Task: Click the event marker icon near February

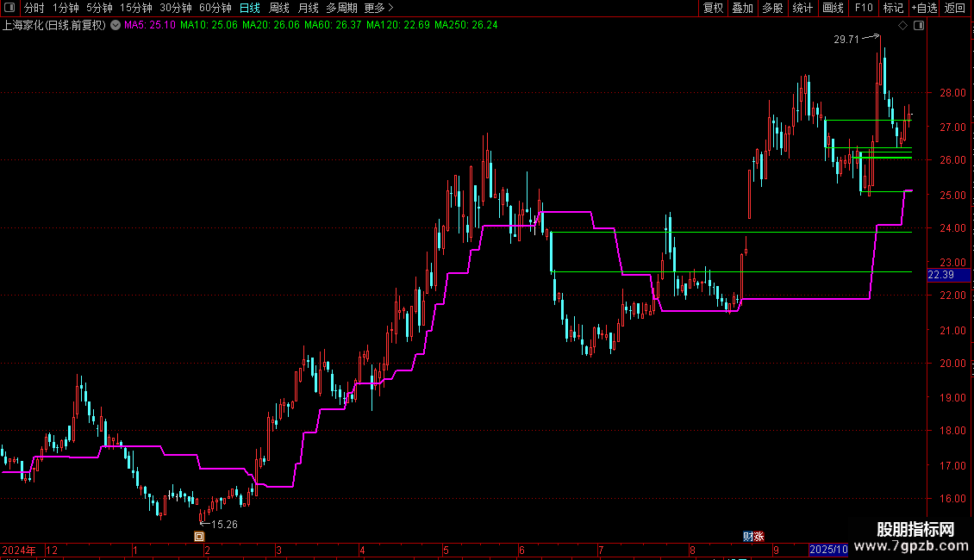Action: click(x=199, y=537)
